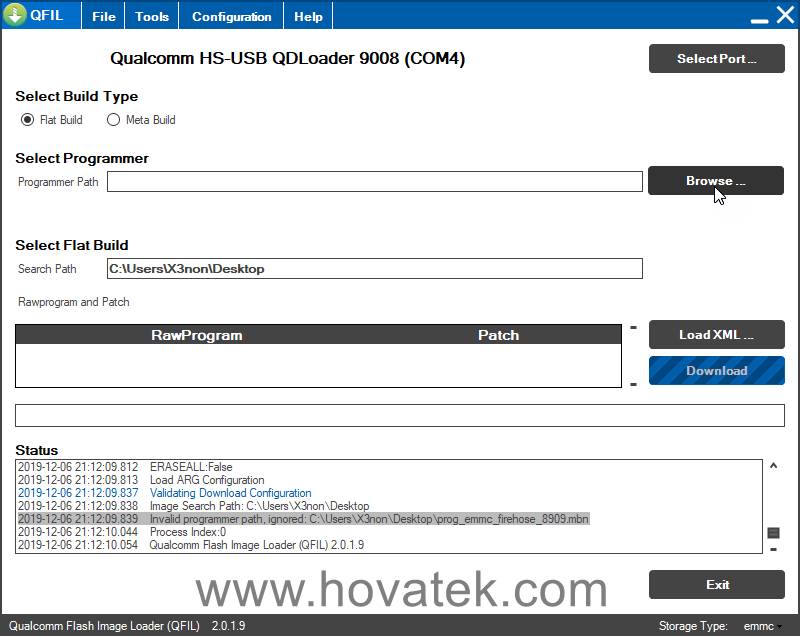Click the upper minus icon beside RawProgram list

click(x=633, y=327)
